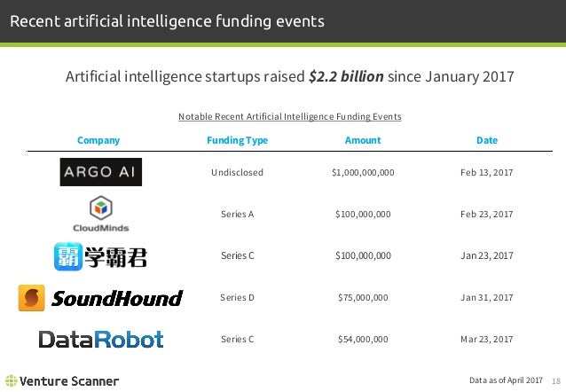Click the orange SoundHound logo icon
The width and height of the screenshot is (566, 392).
33,298
